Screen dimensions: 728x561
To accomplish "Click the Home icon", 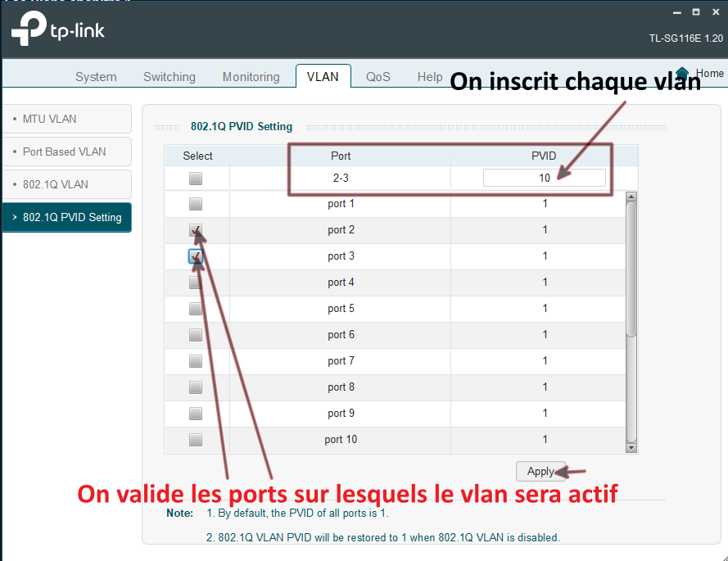I will [682, 74].
